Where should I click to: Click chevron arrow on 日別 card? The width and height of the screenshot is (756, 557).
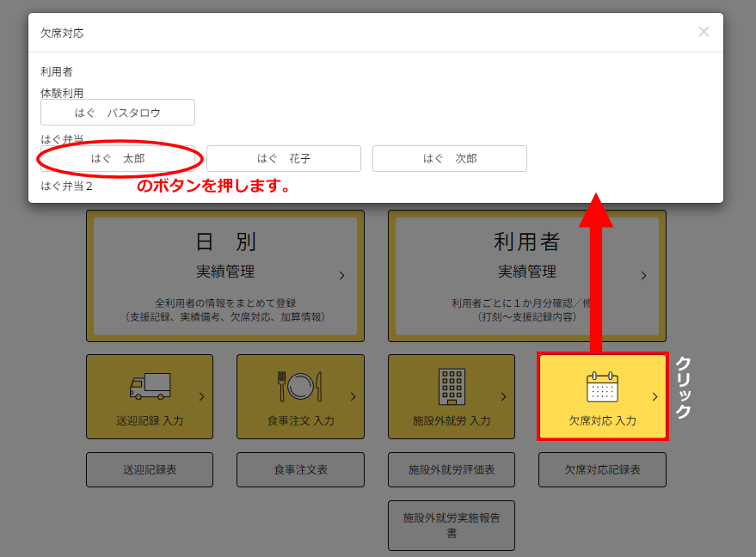pyautogui.click(x=341, y=276)
